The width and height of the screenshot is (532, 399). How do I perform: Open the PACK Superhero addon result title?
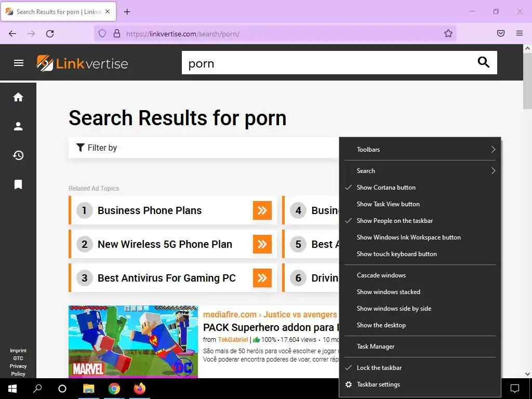coord(271,327)
